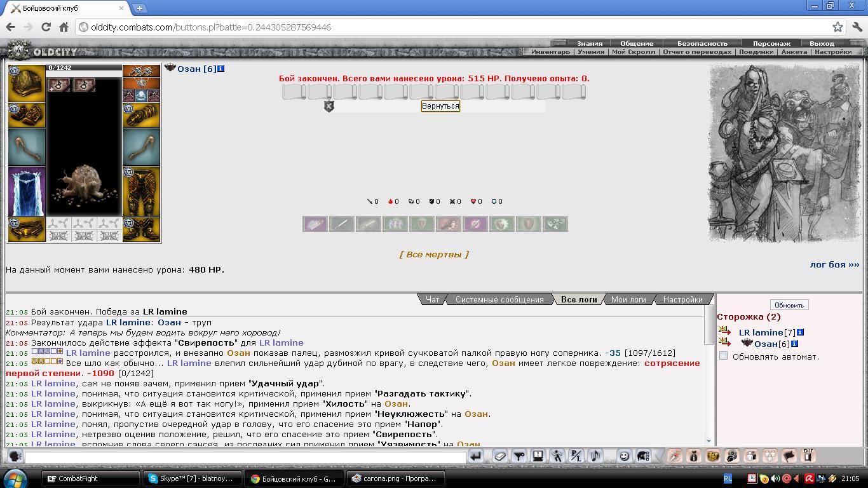Click the sword hit counter icon

[370, 201]
